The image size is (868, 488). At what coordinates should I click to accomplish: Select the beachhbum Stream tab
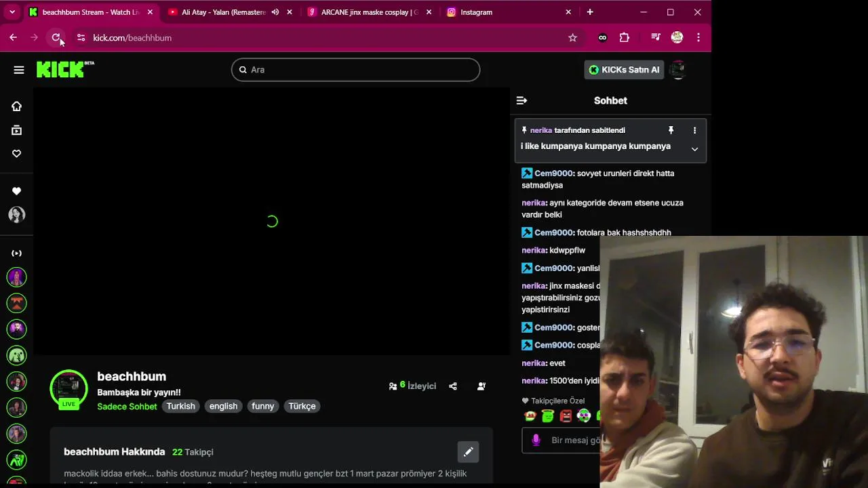pyautogui.click(x=90, y=12)
